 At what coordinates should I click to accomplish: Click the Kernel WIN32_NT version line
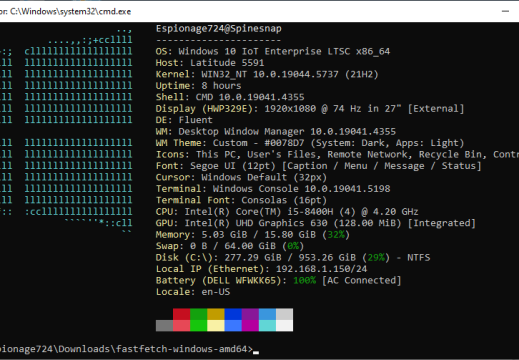tap(267, 74)
